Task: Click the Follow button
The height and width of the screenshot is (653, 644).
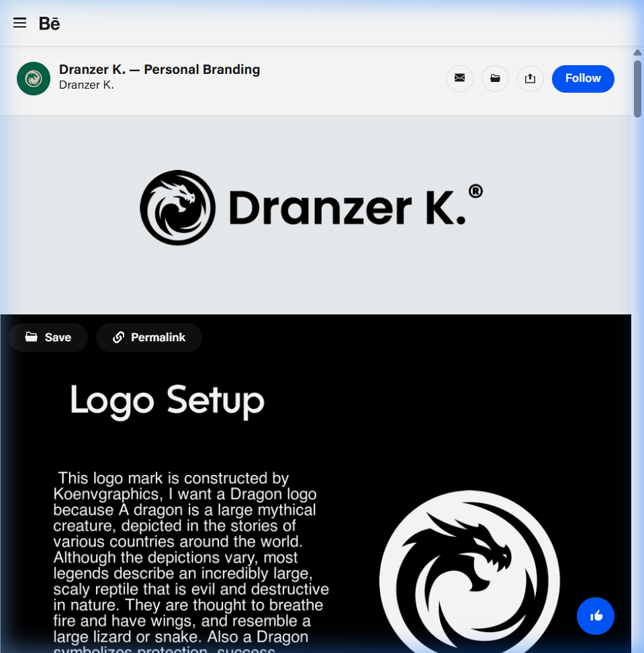Action: (583, 79)
